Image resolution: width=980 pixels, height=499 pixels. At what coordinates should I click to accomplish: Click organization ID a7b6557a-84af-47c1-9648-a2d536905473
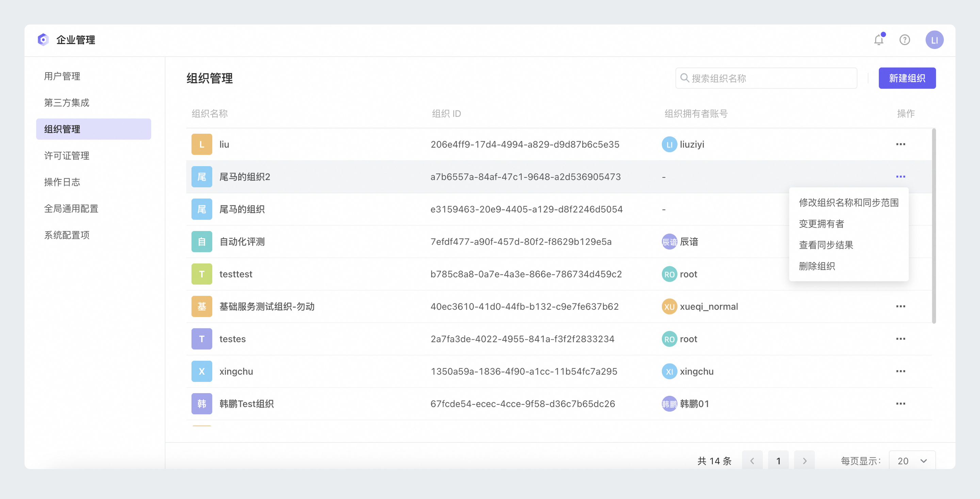coord(525,177)
